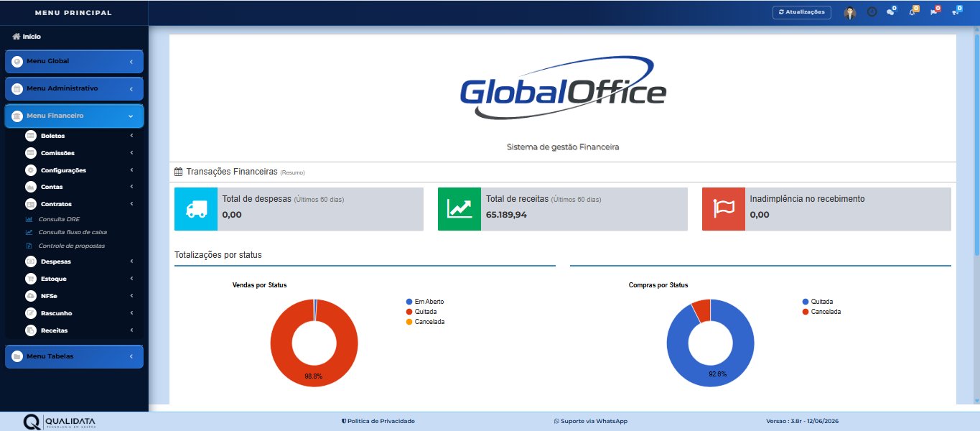980x431 pixels.
Task: Open Controle de propostas entry
Action: [71, 246]
